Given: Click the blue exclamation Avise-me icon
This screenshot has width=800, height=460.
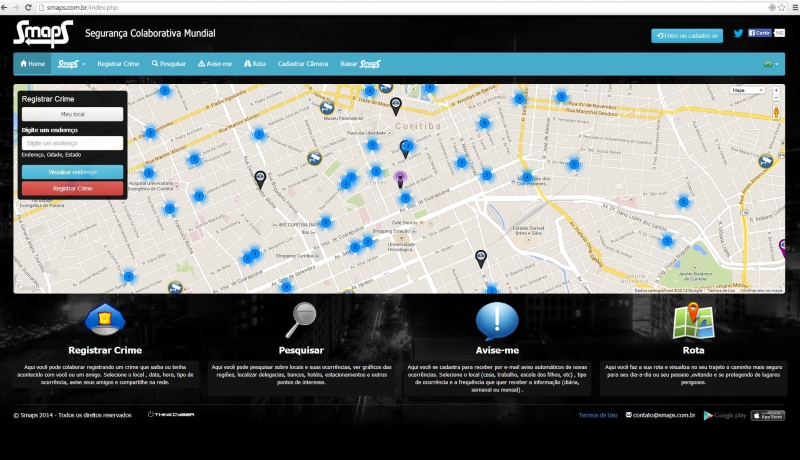Looking at the screenshot, I should click(x=496, y=321).
